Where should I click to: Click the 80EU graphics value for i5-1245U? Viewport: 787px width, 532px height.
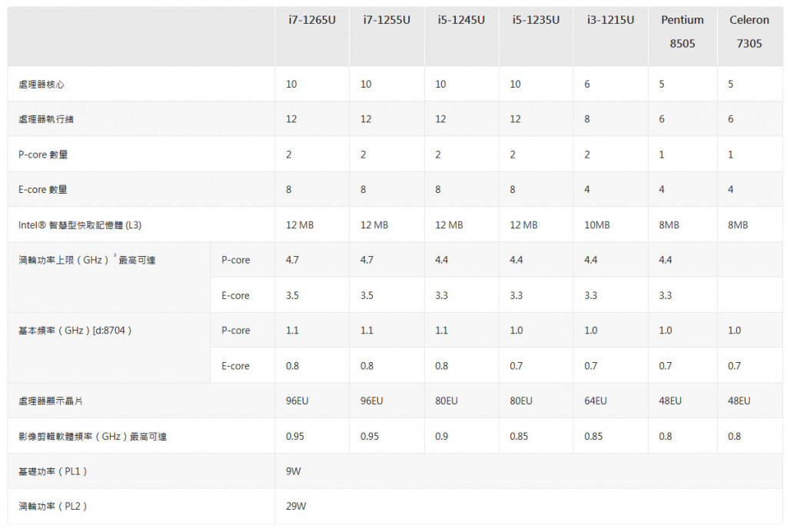pyautogui.click(x=447, y=401)
